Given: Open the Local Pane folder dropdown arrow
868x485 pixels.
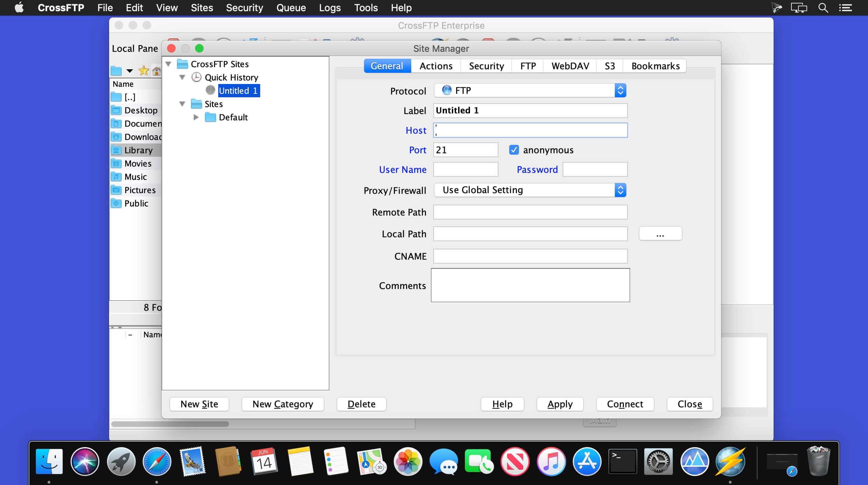Looking at the screenshot, I should (x=130, y=71).
